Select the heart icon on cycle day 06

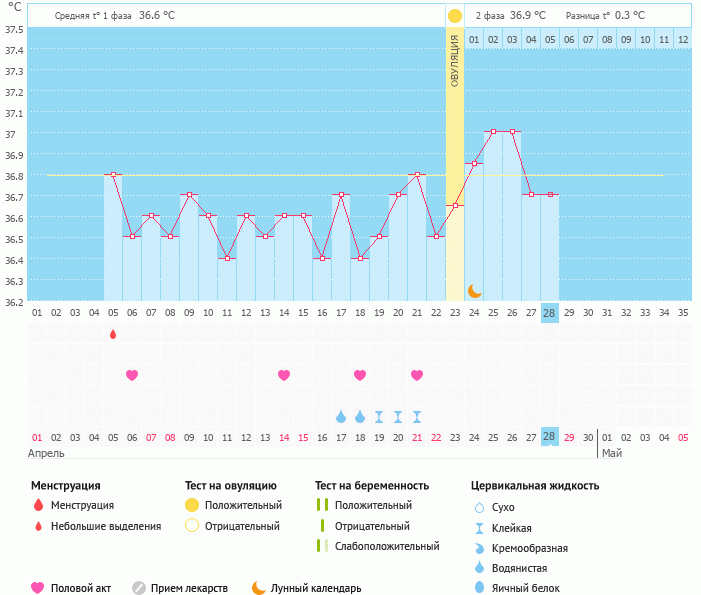132,375
